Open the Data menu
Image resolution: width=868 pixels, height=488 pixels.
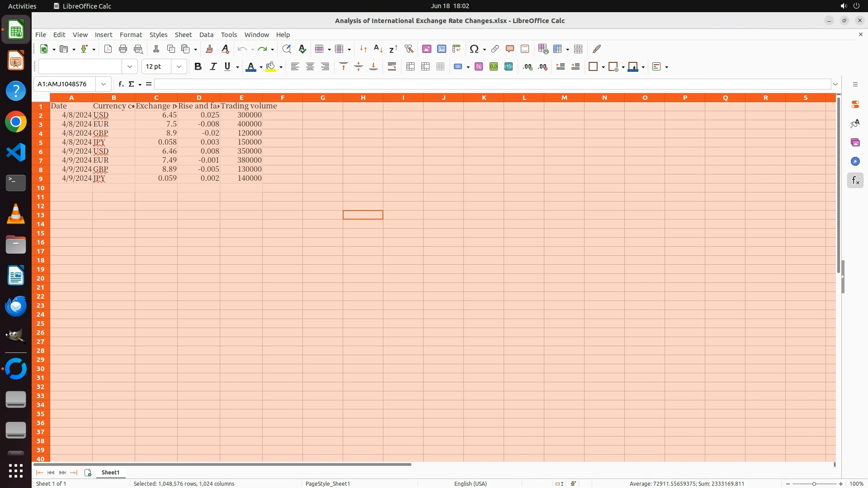click(206, 35)
